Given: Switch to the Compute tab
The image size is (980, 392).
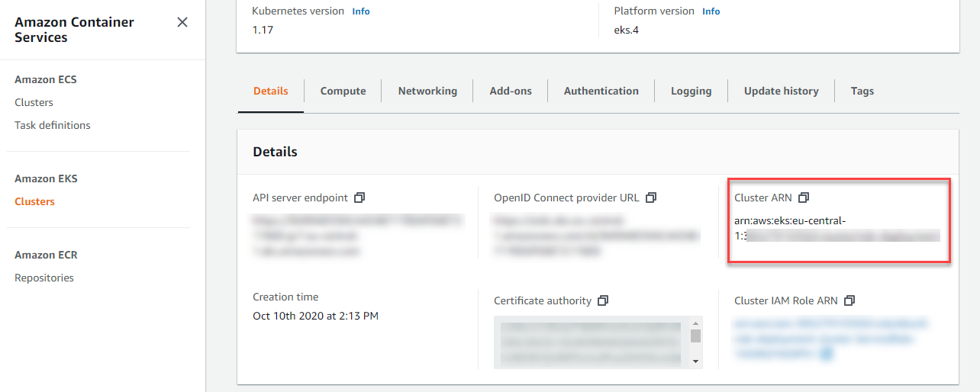Looking at the screenshot, I should tap(343, 91).
